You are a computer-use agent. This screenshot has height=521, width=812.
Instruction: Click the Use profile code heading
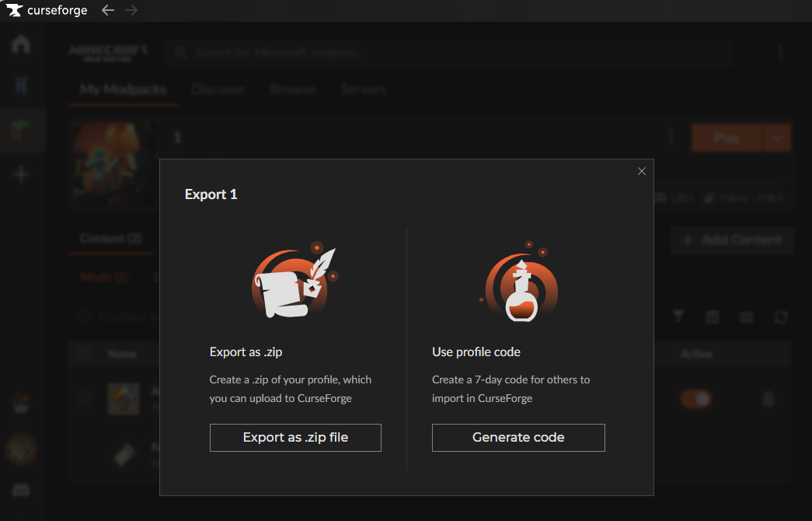pyautogui.click(x=476, y=352)
